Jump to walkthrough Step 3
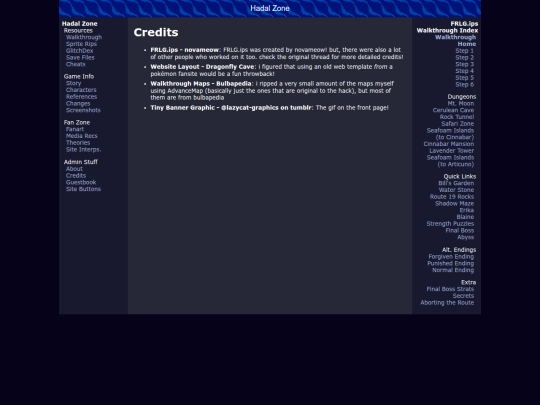540x405 pixels. pos(465,64)
